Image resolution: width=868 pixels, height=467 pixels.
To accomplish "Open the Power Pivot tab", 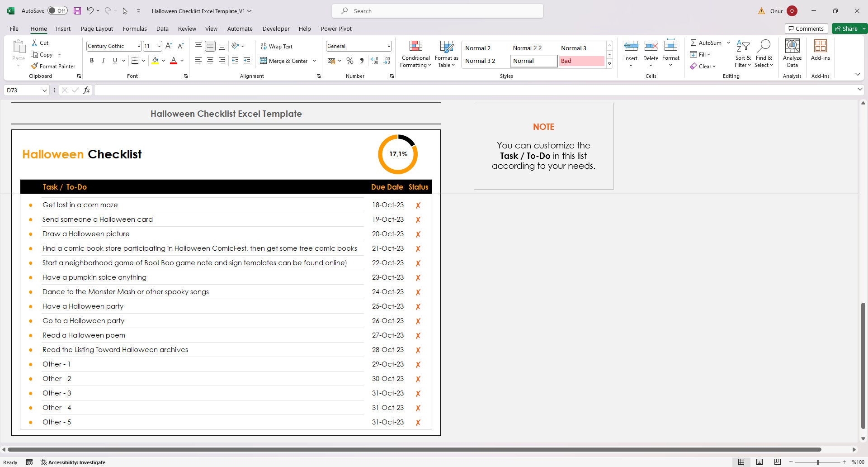I will pos(336,29).
